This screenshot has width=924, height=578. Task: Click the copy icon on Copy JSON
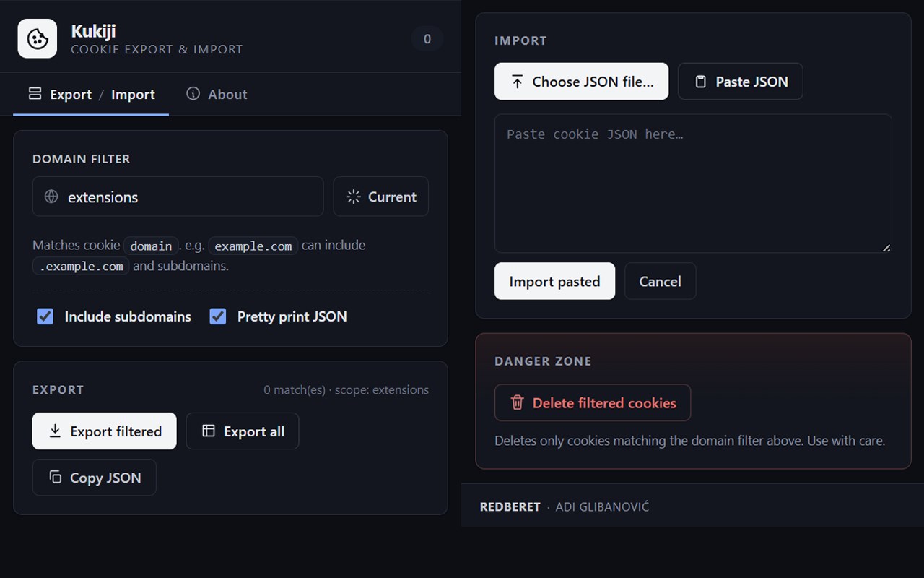coord(55,477)
